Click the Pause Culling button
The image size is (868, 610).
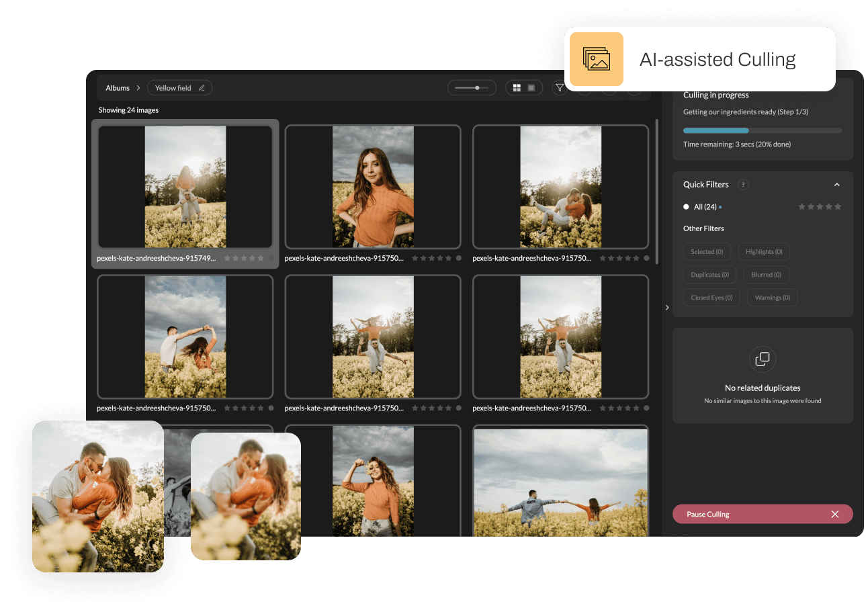[x=706, y=514]
